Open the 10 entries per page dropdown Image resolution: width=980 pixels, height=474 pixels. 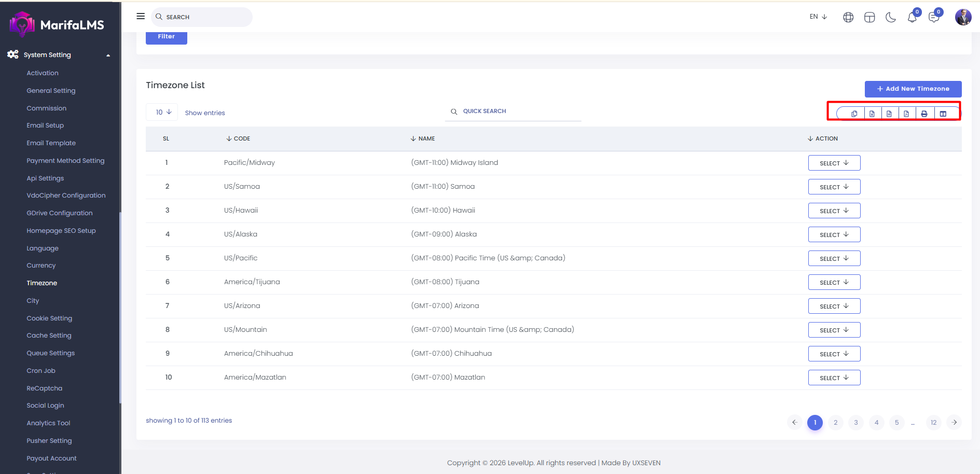coord(163,112)
